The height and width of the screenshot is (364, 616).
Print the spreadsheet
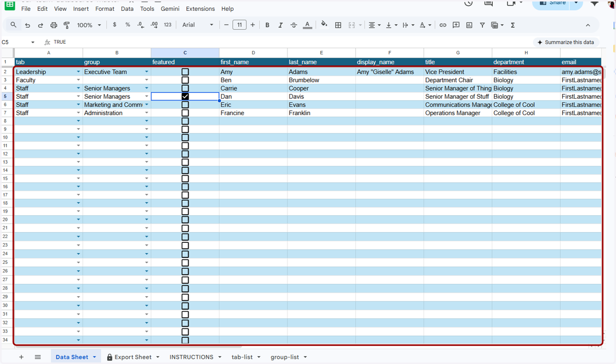click(53, 25)
